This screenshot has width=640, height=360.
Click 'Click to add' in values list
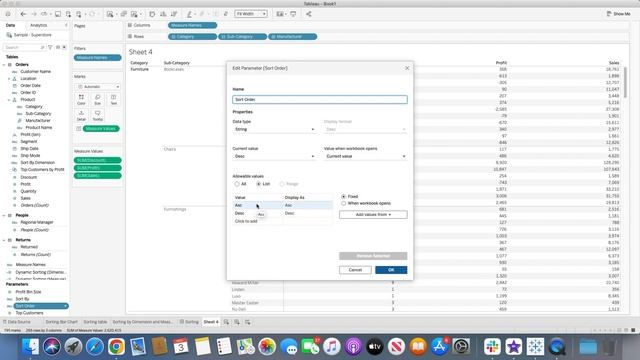coord(246,221)
